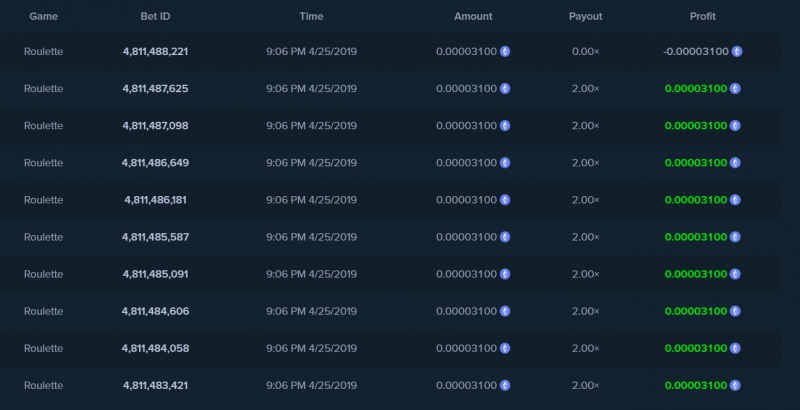Click the Time column header
Screen dimensions: 800x410
311,16
